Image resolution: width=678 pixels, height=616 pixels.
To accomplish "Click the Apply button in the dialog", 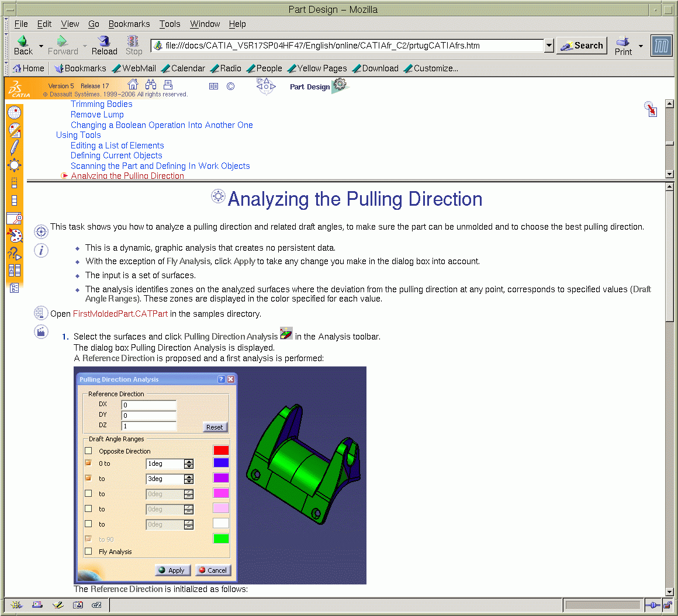I will click(172, 570).
